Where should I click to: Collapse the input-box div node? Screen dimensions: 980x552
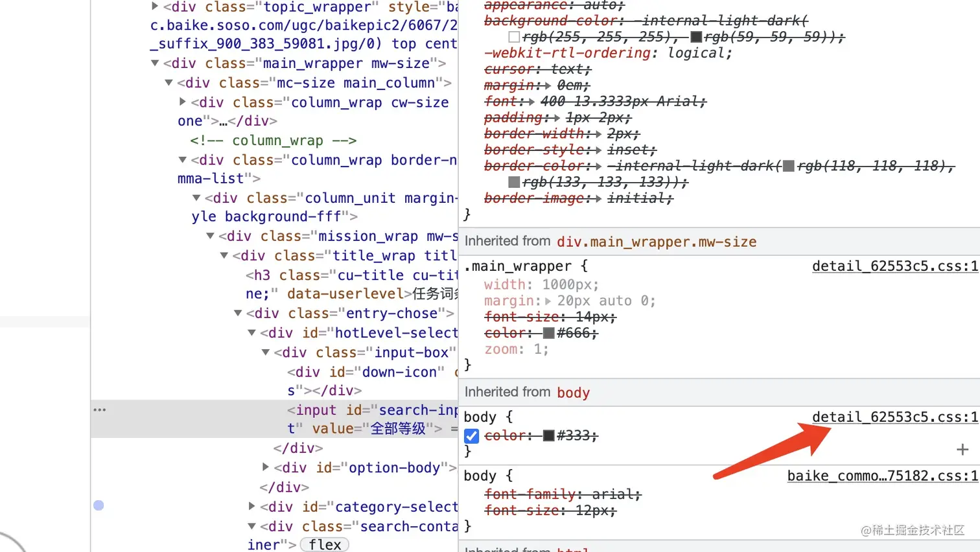(x=266, y=352)
